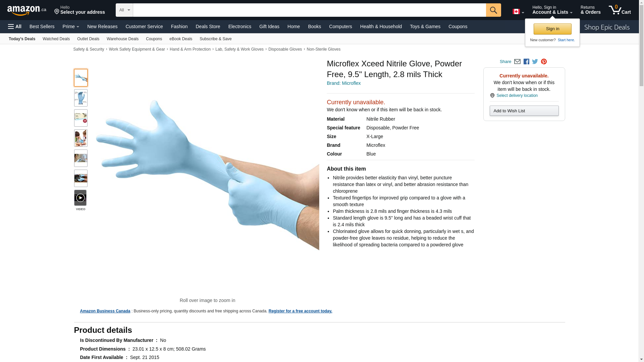Switch to Today's Deals tab
This screenshot has width=644, height=362.
[22, 39]
